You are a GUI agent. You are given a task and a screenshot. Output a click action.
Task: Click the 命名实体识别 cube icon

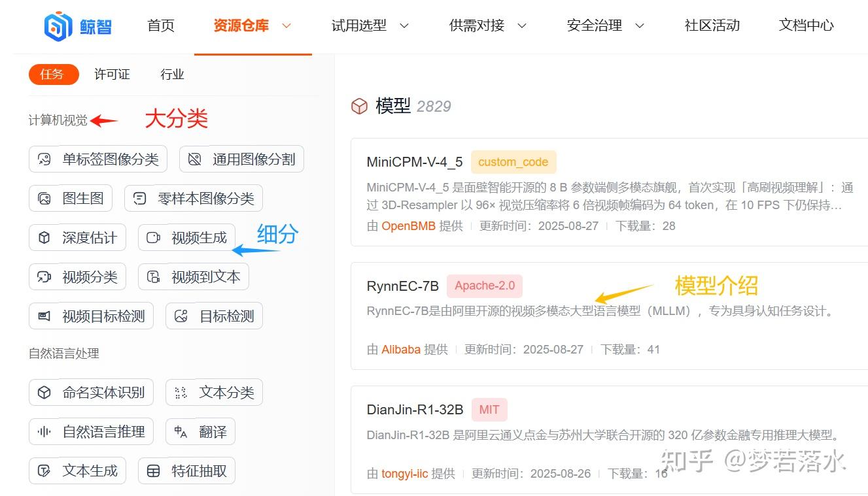tap(44, 393)
